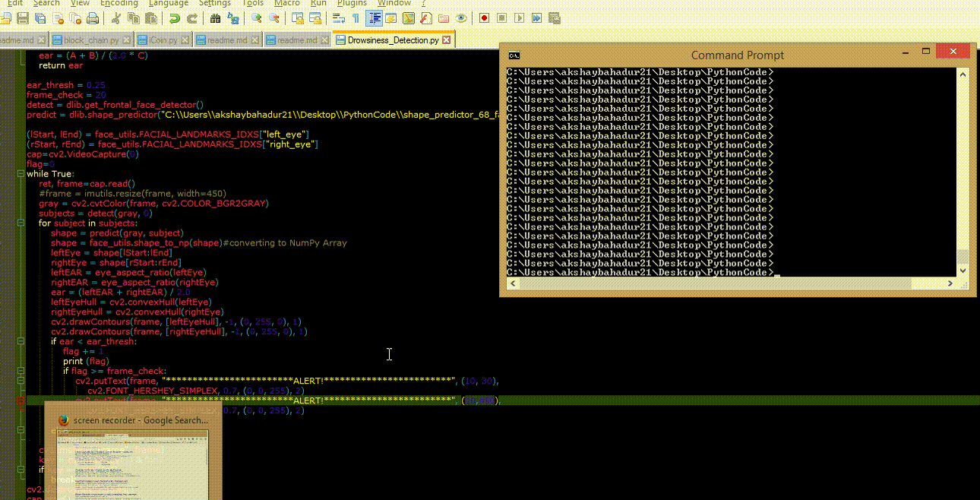980x500 pixels.
Task: Close the Drowsiness_Detection.py tab
Action: [x=447, y=40]
